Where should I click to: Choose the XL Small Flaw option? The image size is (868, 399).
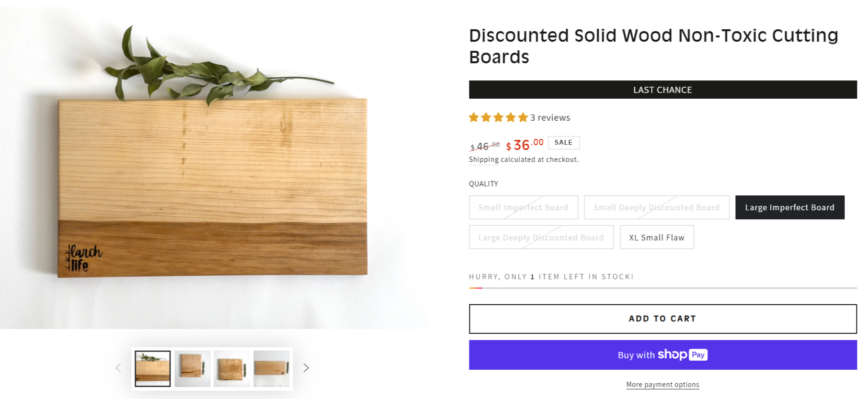tap(657, 238)
